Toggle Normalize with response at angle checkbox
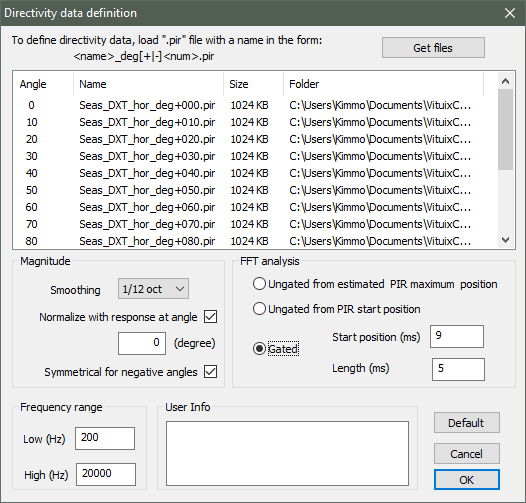The height and width of the screenshot is (503, 526). click(x=210, y=316)
